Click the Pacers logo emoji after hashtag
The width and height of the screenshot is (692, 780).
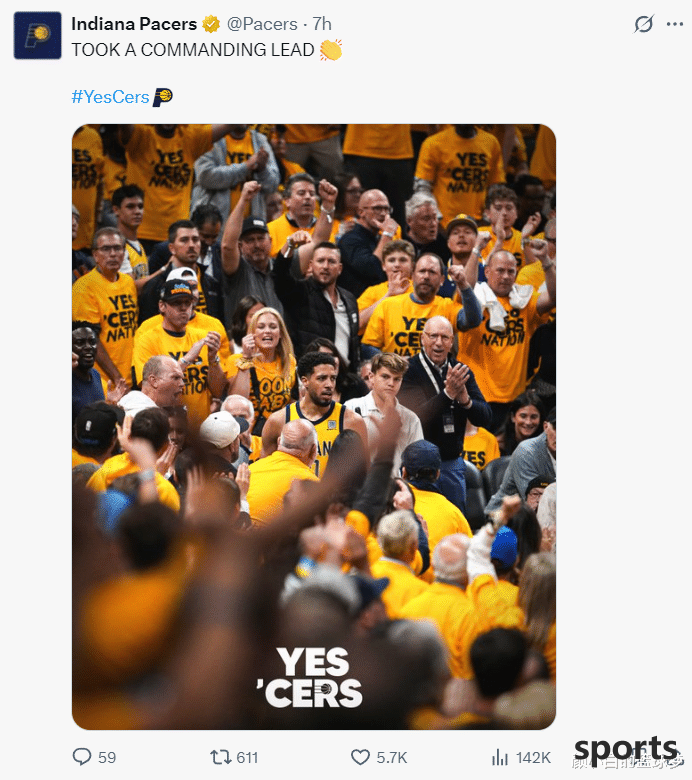pos(162,97)
